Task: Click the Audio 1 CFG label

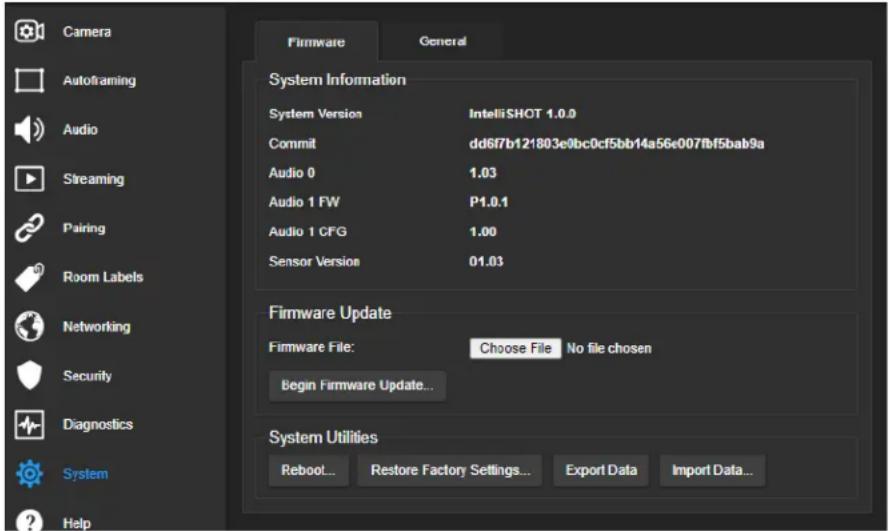Action: coord(307,232)
